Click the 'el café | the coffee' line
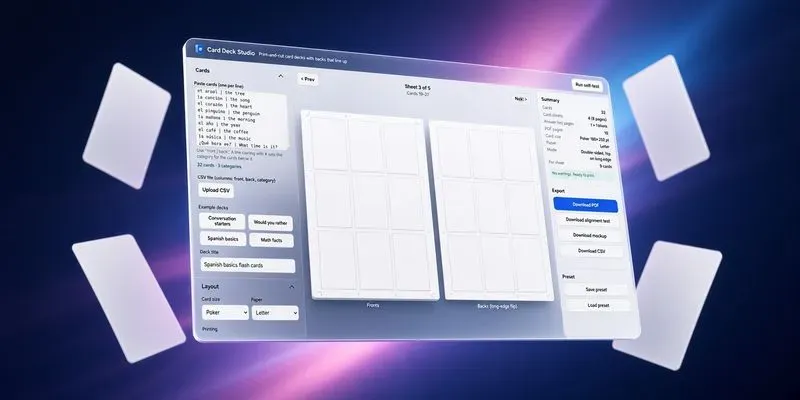 click(223, 131)
